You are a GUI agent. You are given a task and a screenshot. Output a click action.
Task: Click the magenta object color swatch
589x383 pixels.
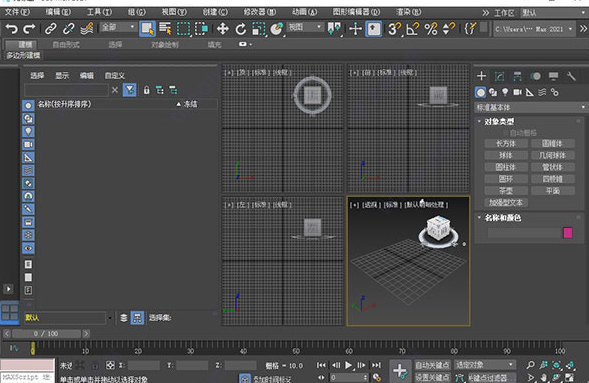coord(568,233)
